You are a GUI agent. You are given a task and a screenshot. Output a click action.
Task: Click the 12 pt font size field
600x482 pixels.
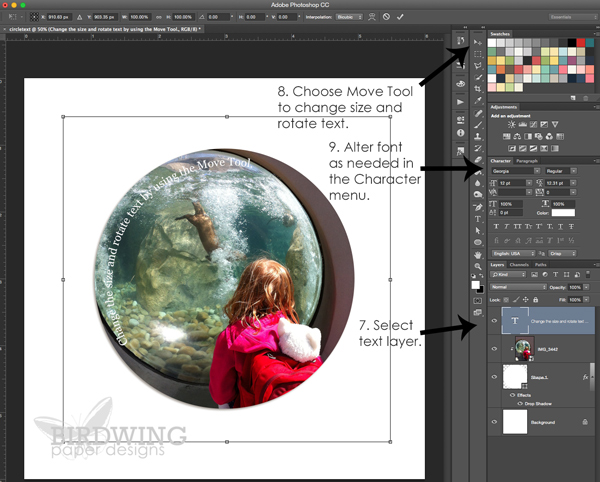(x=509, y=183)
